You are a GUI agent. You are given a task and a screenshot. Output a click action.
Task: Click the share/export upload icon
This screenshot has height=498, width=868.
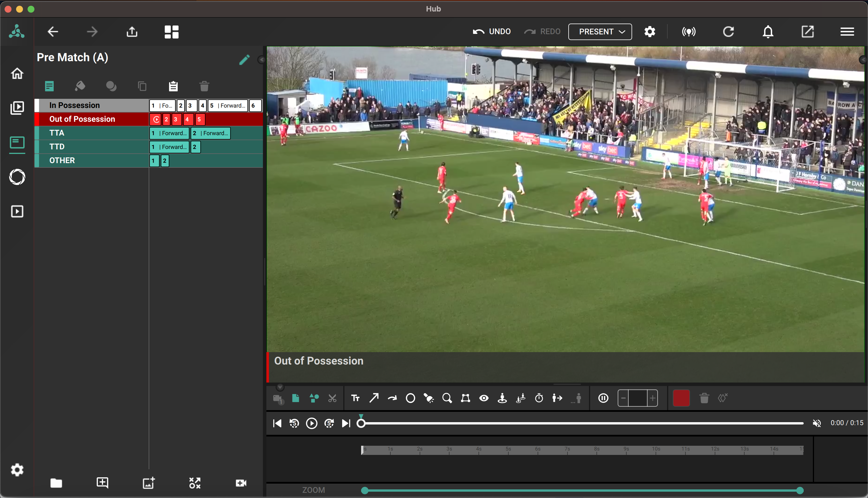point(132,32)
